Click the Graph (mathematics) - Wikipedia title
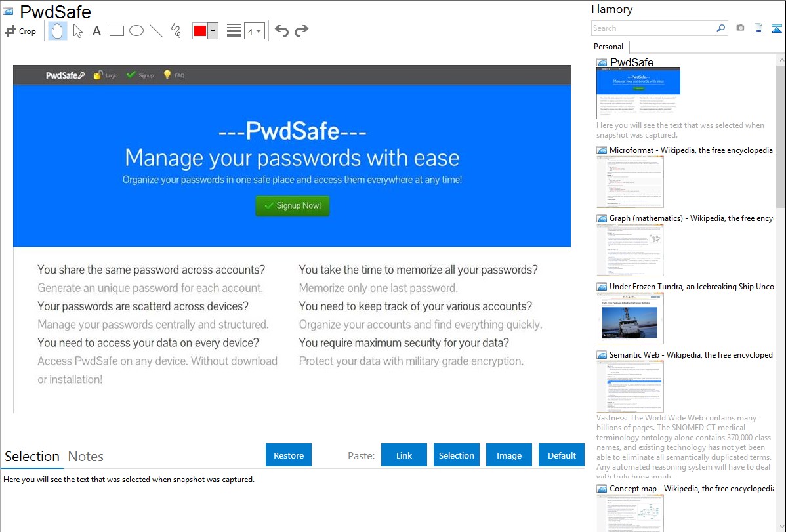 tap(691, 218)
